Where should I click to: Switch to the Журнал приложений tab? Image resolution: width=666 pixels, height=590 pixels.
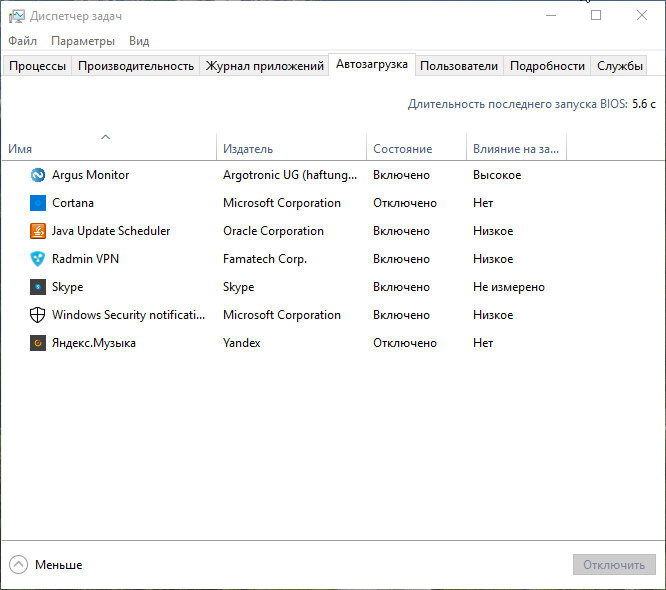click(265, 66)
